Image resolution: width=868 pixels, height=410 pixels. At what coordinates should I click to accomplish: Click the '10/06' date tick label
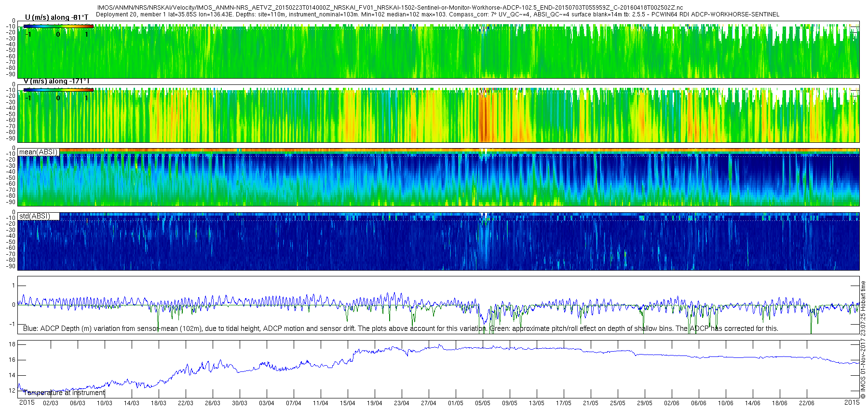(x=726, y=403)
